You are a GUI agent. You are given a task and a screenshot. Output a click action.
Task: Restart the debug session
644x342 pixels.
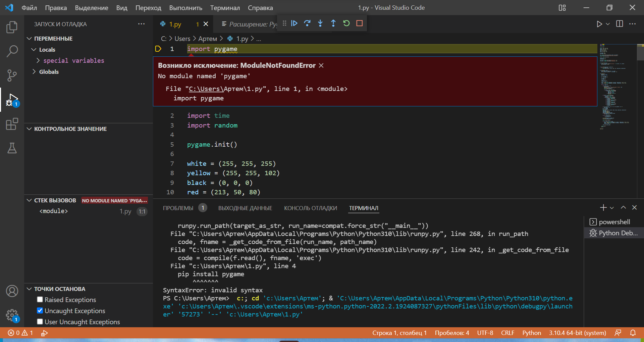click(x=346, y=23)
